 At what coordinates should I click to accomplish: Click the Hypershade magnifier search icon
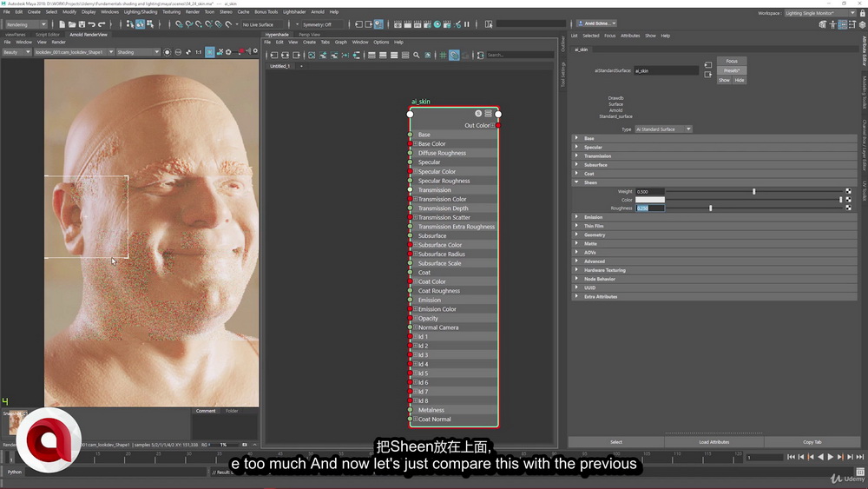[x=417, y=56]
